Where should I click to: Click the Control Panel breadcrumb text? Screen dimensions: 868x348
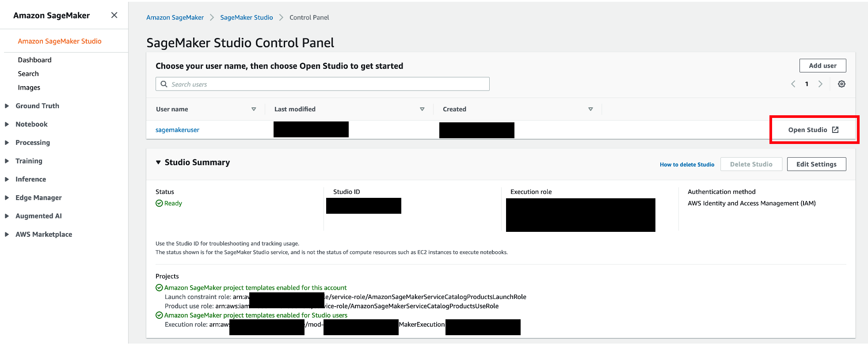tap(309, 18)
